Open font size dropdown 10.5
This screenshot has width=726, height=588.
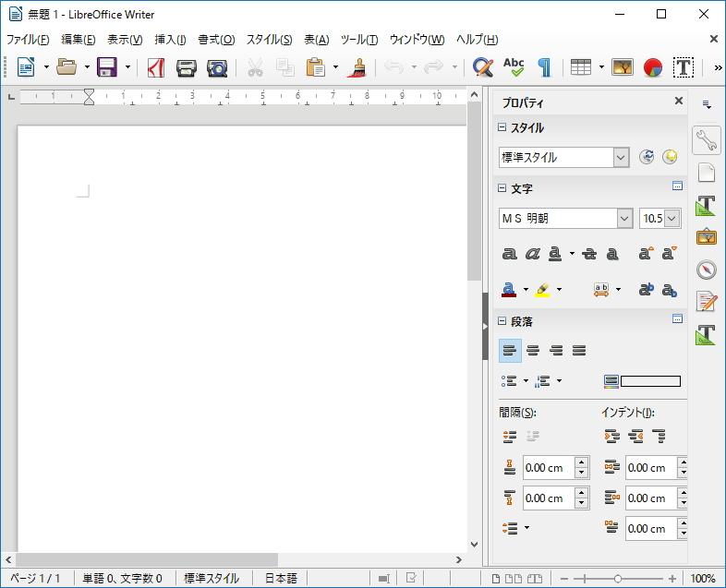(x=672, y=218)
